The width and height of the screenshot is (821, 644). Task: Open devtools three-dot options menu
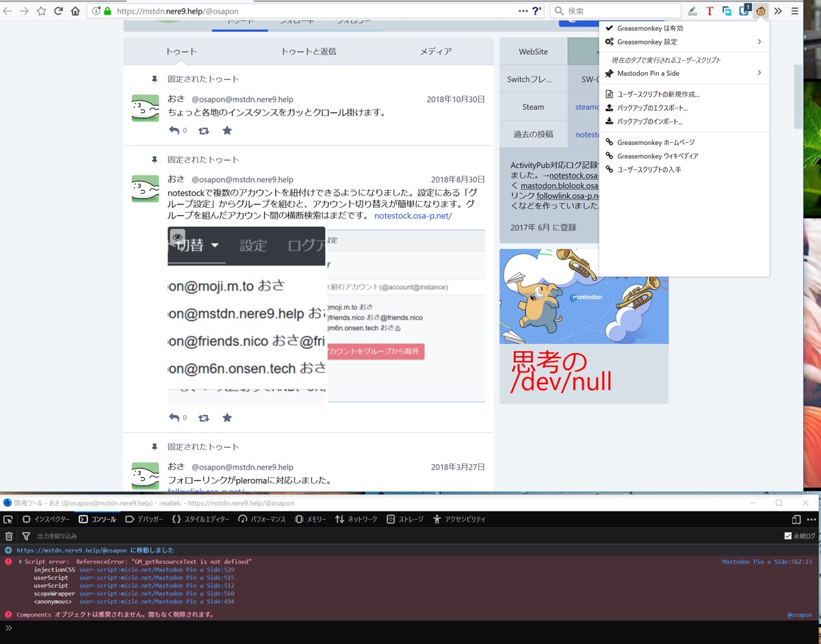pos(811,520)
